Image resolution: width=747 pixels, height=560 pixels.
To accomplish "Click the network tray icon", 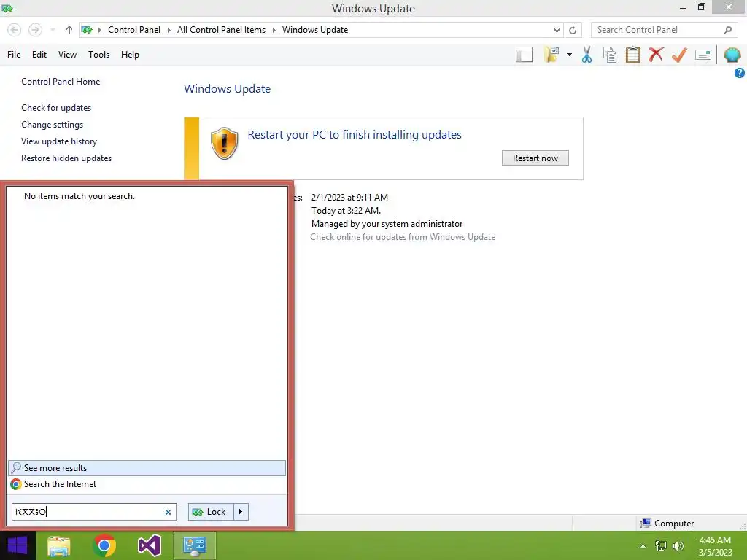I will 661,546.
